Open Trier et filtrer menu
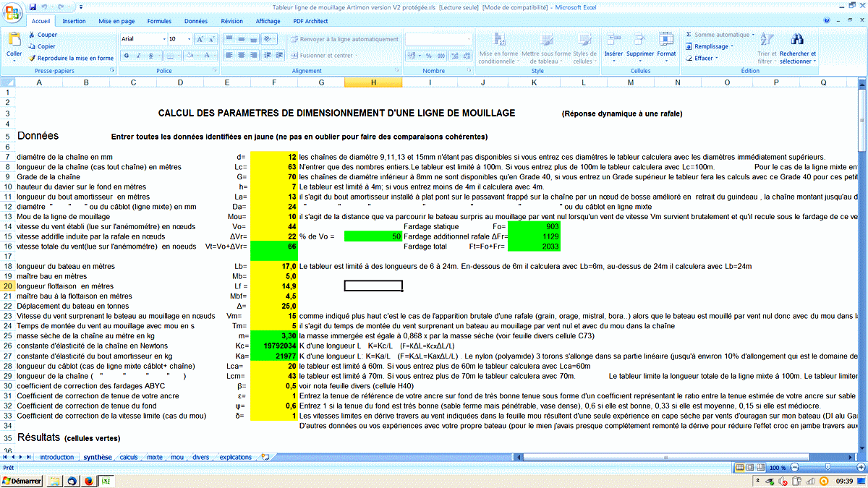Image resolution: width=868 pixels, height=488 pixels. tap(766, 48)
